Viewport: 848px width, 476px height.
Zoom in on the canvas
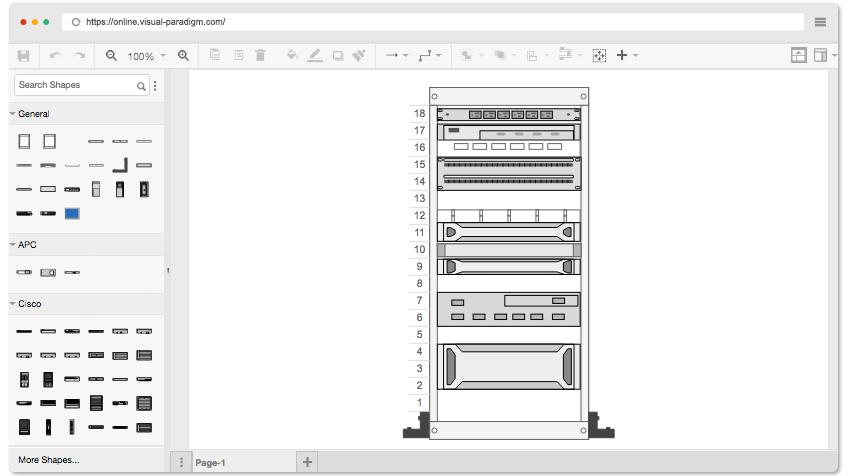point(183,55)
